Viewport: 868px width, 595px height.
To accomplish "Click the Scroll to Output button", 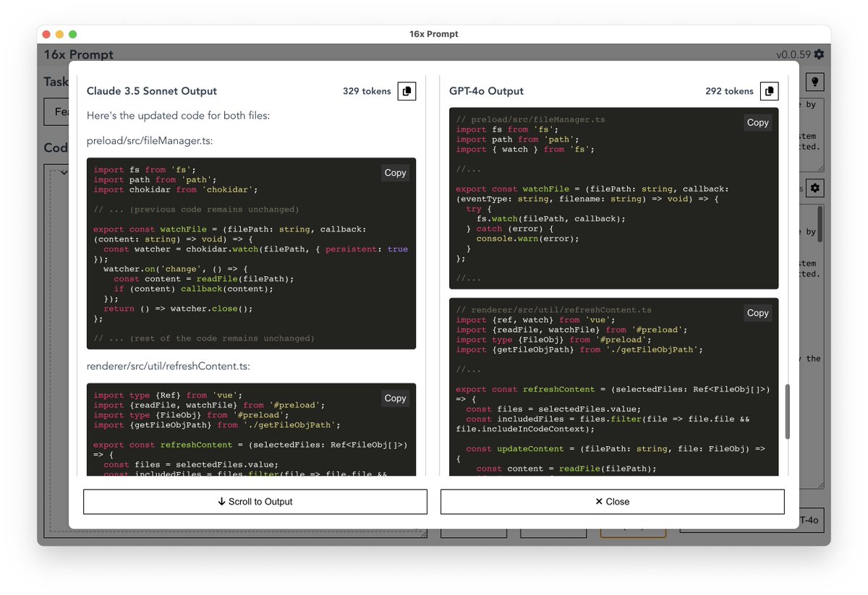I will tap(255, 502).
